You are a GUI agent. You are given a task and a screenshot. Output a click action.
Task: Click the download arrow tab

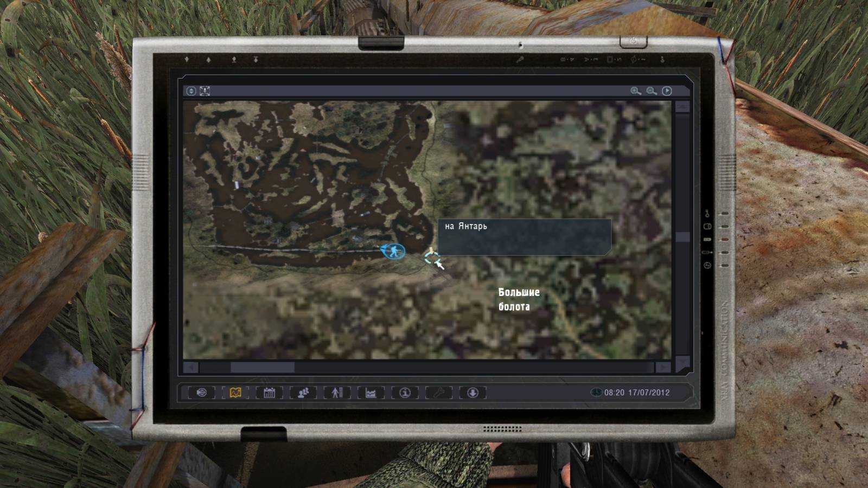click(473, 393)
